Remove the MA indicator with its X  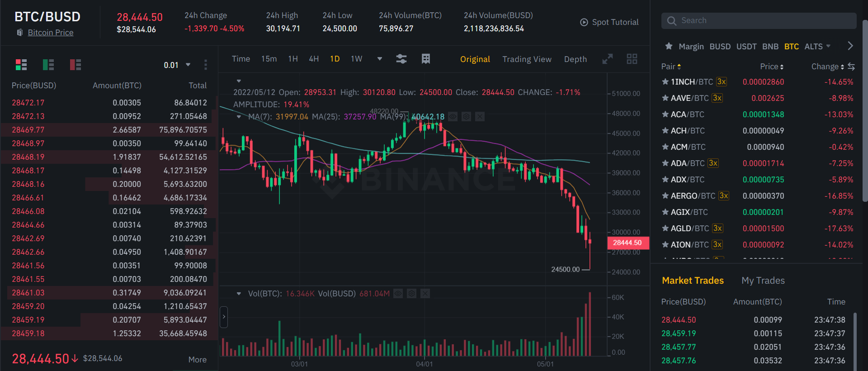[x=480, y=117]
